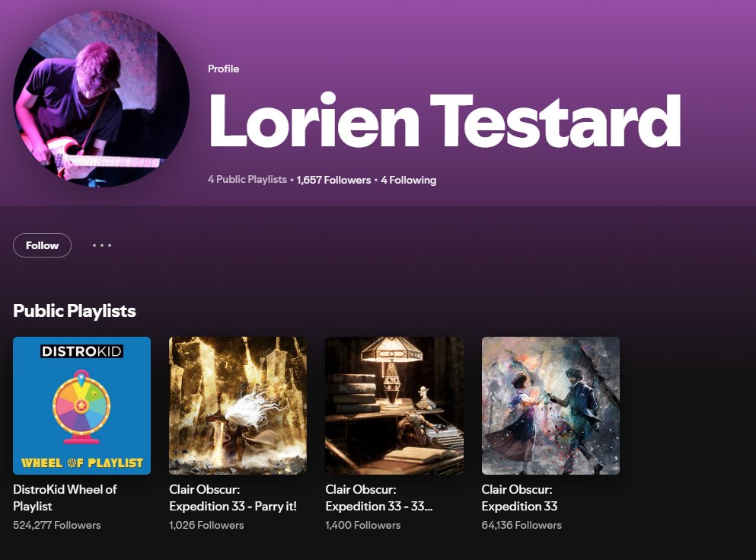Click Clair Obscur: Expedition 33 - Parry it! title
Image resolution: width=756 pixels, height=560 pixels.
click(x=233, y=498)
